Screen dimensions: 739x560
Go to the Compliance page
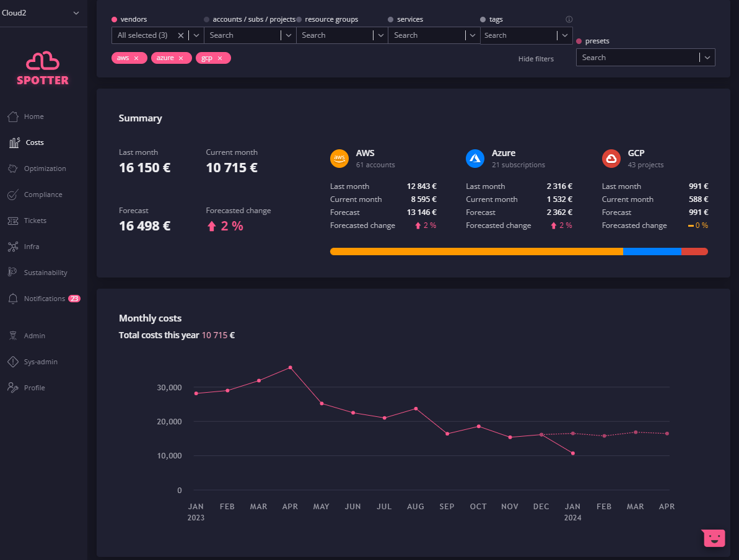point(43,195)
